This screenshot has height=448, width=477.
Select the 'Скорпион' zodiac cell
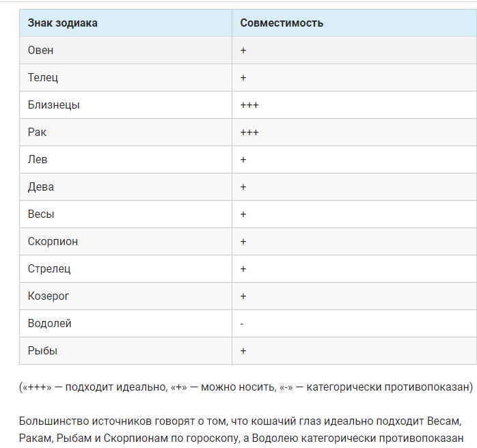(x=53, y=242)
